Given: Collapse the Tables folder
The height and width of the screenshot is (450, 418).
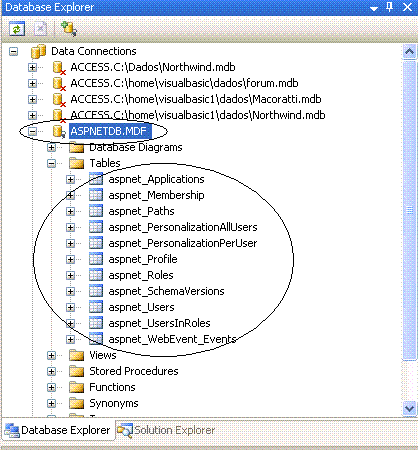Looking at the screenshot, I should pyautogui.click(x=51, y=164).
